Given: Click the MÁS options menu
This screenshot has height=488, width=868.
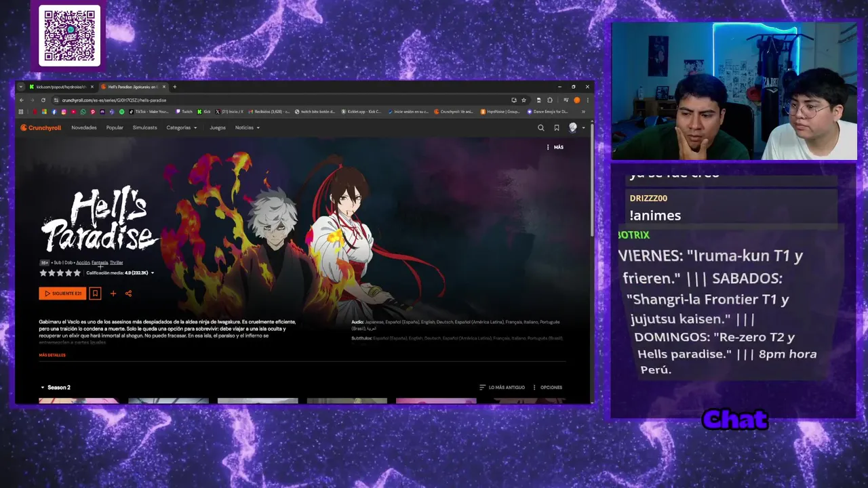Looking at the screenshot, I should pyautogui.click(x=555, y=147).
